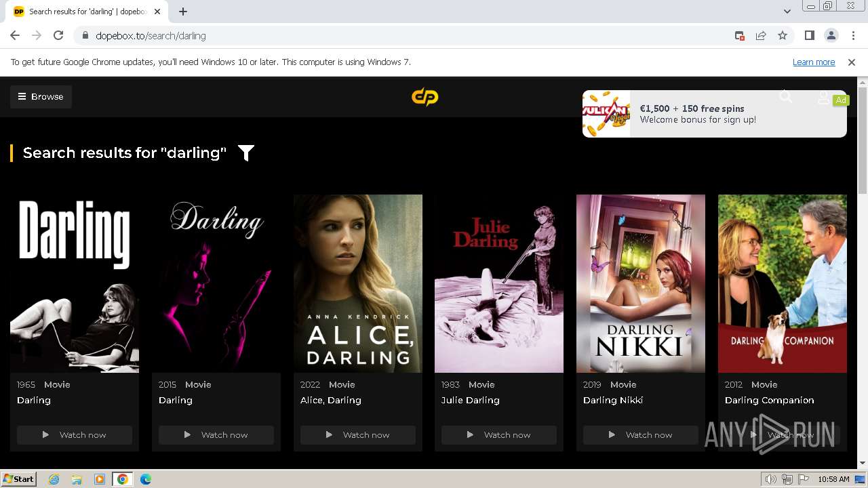The height and width of the screenshot is (488, 868).
Task: Open the user account icon on the site
Action: [823, 98]
